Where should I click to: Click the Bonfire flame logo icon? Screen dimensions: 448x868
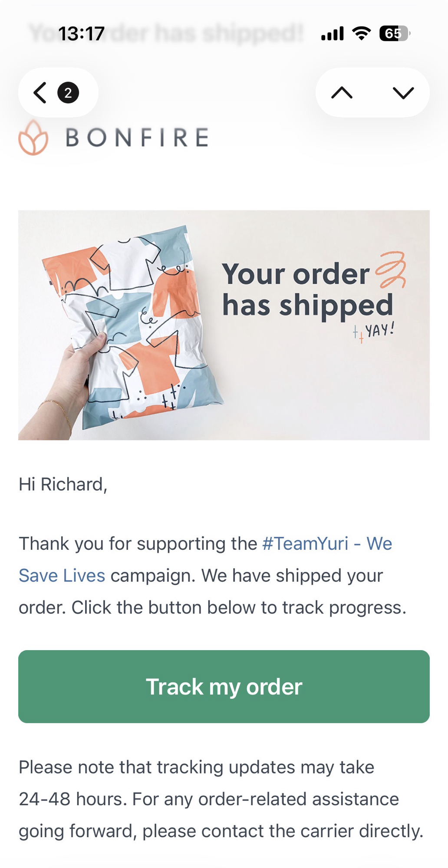[33, 138]
